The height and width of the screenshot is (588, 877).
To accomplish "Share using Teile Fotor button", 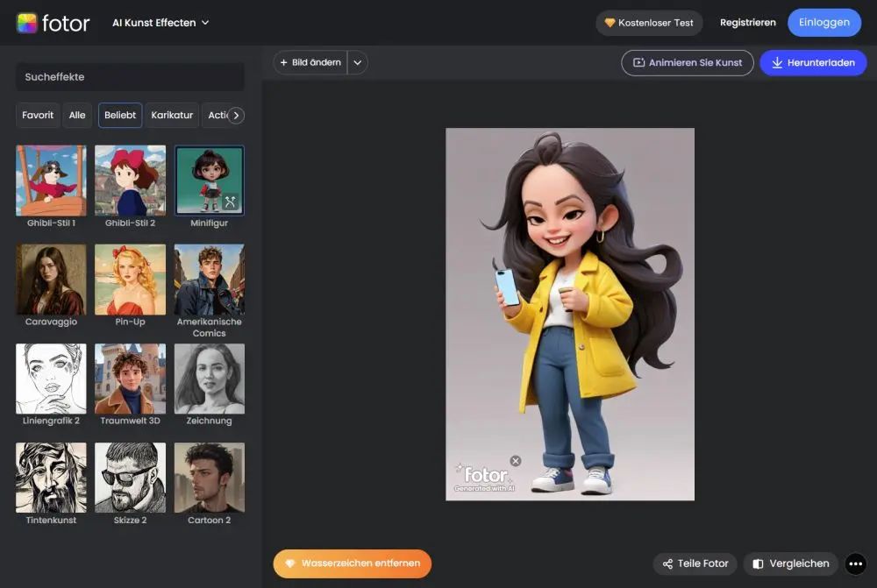I will click(695, 563).
